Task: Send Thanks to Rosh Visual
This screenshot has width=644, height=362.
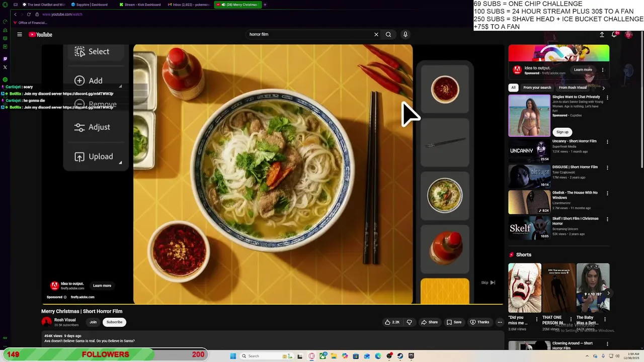Action: (x=479, y=322)
